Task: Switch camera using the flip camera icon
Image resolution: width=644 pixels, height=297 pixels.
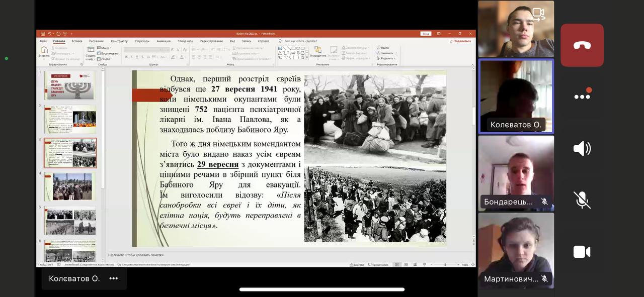Action: (x=538, y=14)
